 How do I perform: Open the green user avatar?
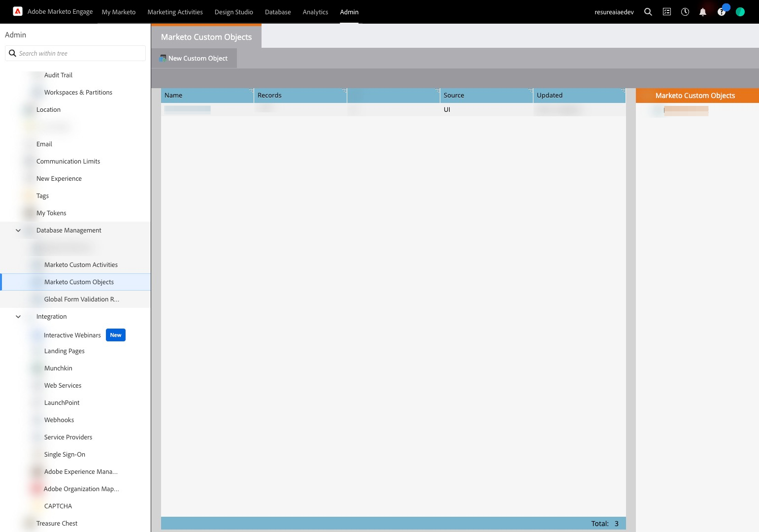(740, 12)
